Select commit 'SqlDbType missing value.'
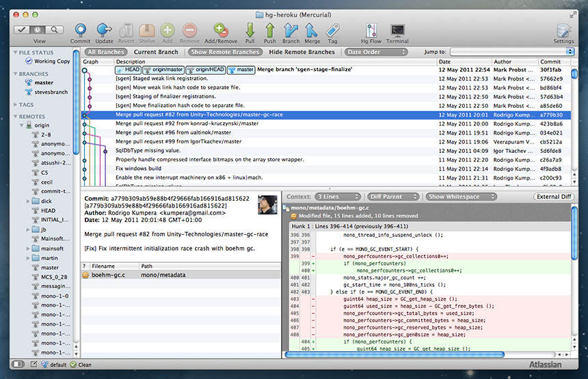The image size is (588, 379). click(325, 150)
